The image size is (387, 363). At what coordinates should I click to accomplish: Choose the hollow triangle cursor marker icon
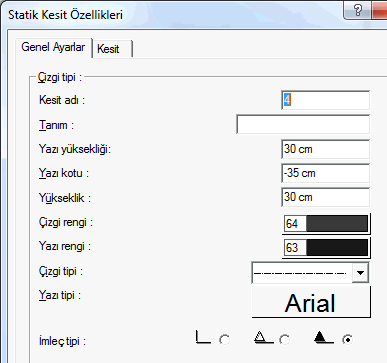(262, 337)
